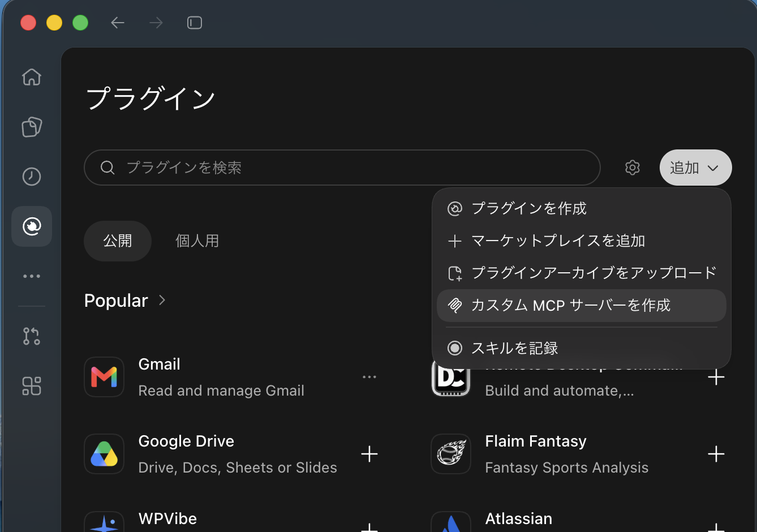This screenshot has height=532, width=757.
Task: Click the Flaim Fantasy baseball icon
Action: tap(451, 454)
